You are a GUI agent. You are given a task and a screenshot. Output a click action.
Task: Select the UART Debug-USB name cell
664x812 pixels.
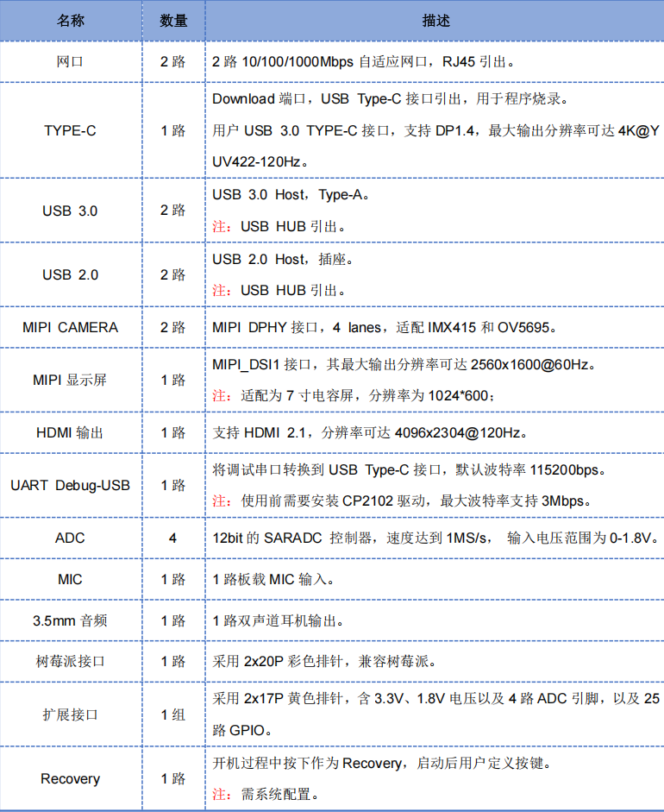pos(71,485)
